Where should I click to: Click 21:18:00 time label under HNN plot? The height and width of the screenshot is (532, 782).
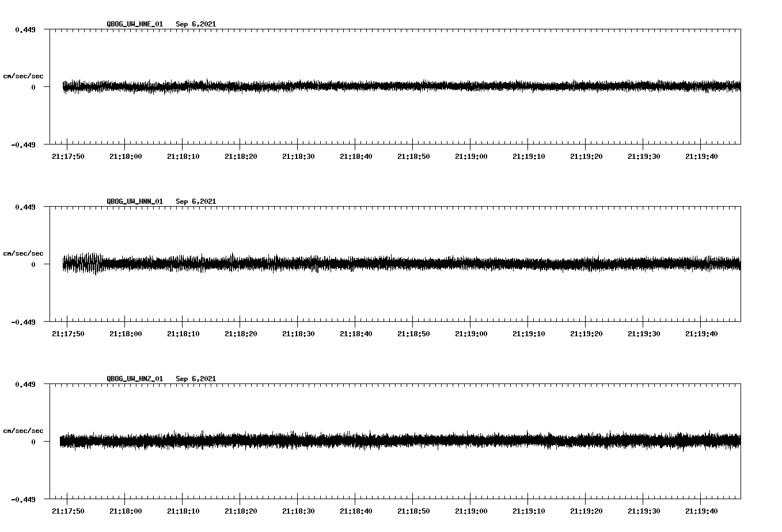126,334
